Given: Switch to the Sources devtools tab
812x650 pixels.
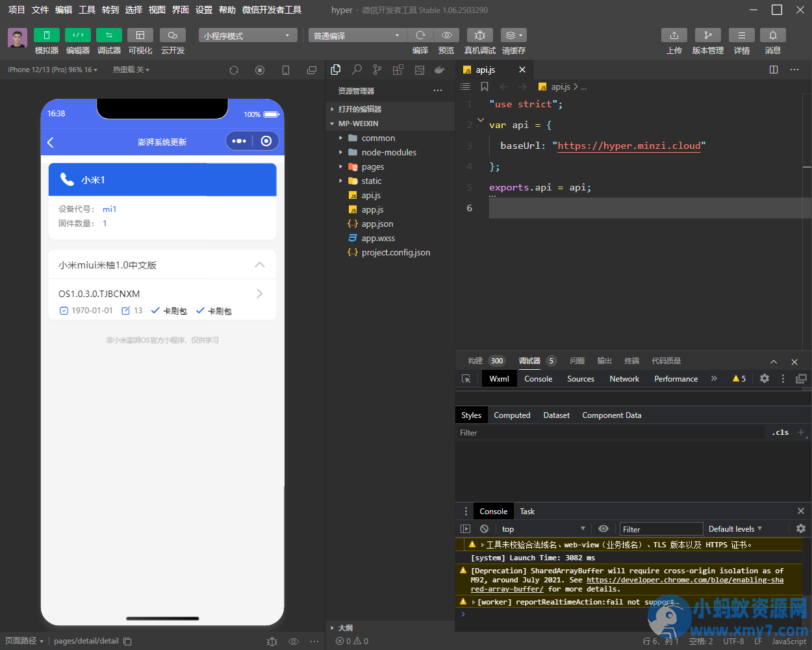Looking at the screenshot, I should point(581,379).
